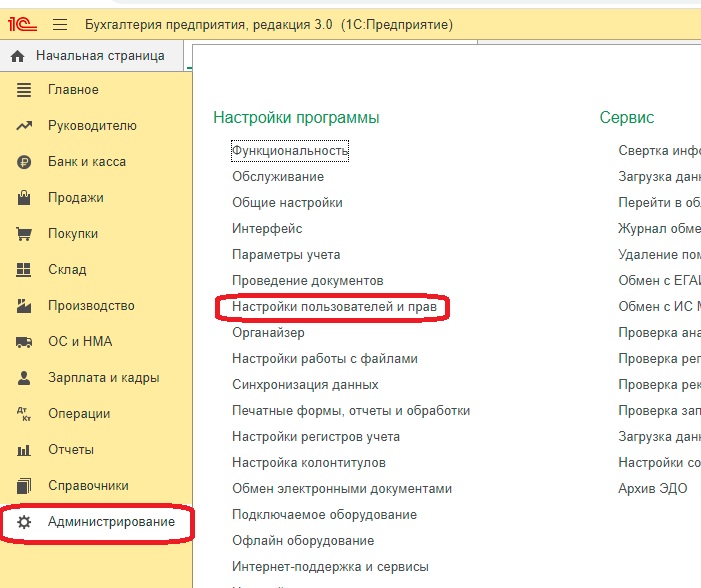Click the Администрирование gear icon

pos(25,522)
